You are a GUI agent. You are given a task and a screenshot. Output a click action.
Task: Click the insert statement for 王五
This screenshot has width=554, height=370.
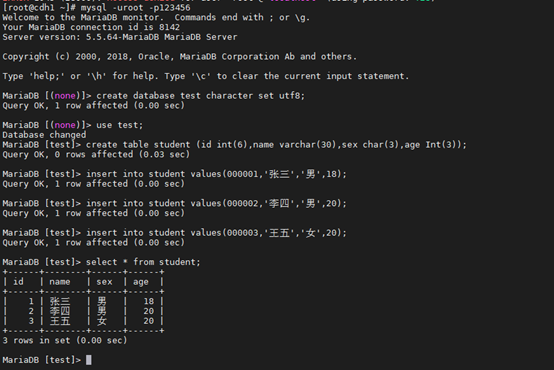[216, 233]
